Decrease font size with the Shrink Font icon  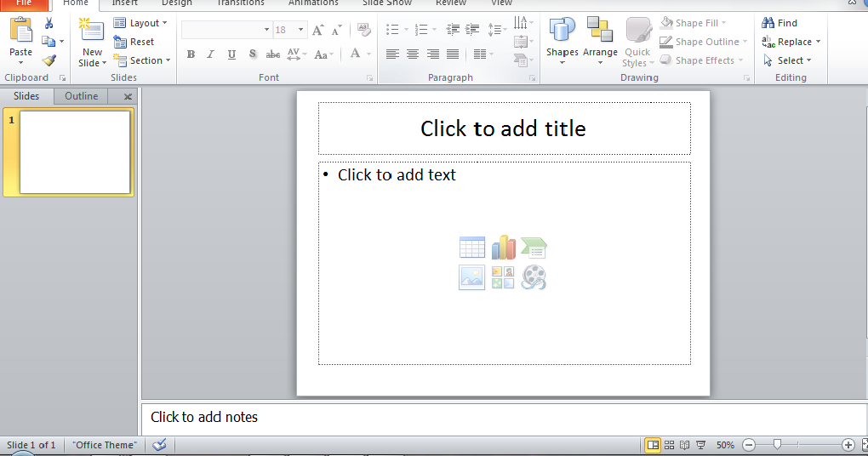[x=337, y=30]
